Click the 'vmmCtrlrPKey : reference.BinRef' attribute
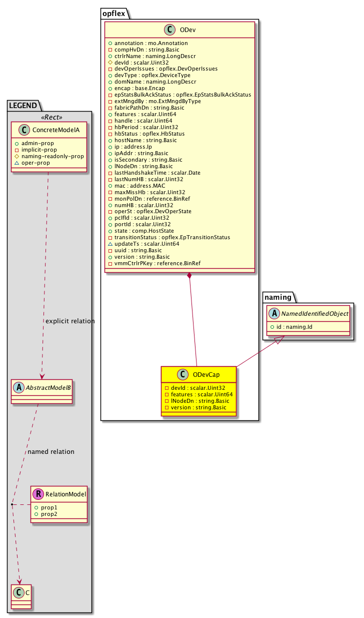This screenshot has width=364, height=618. [x=157, y=263]
